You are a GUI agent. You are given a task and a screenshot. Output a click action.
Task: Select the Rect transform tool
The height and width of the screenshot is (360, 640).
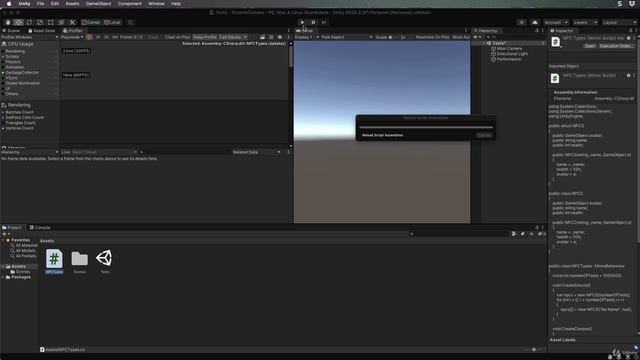[x=50, y=22]
